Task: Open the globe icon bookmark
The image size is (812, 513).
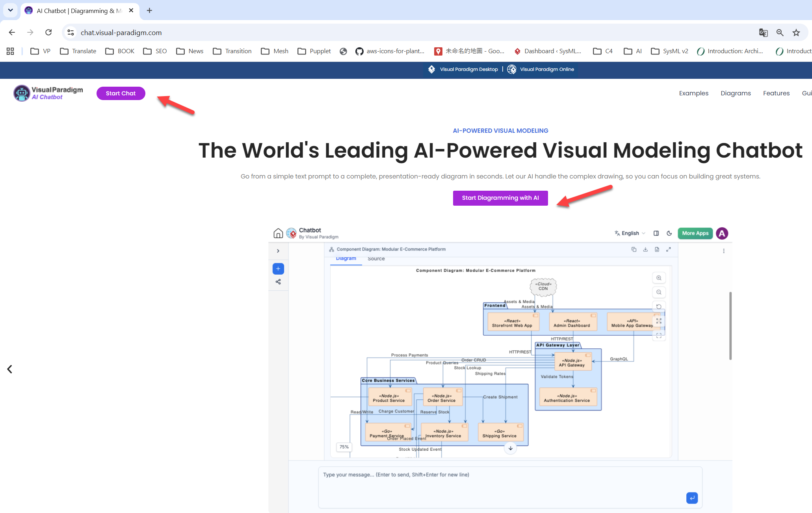Action: [343, 51]
